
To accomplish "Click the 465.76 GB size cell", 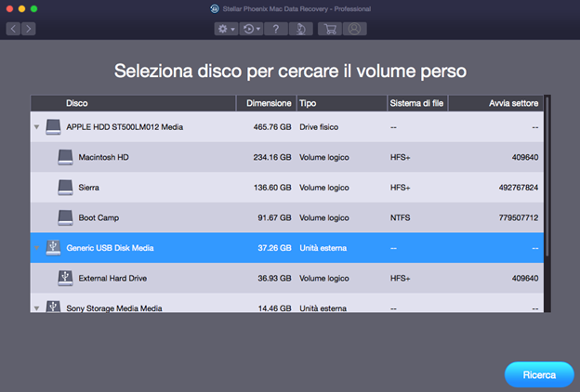I will tap(272, 127).
